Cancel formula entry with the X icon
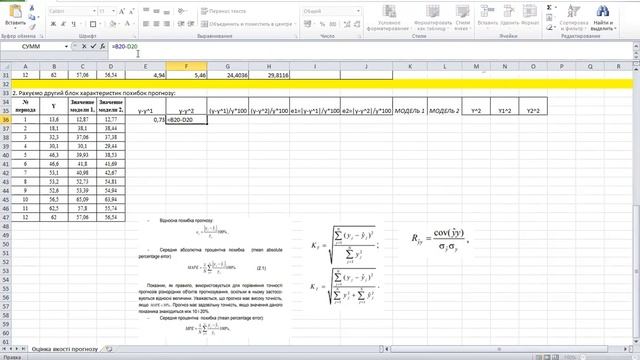Viewport: 640px width, 360px height. click(x=84, y=47)
